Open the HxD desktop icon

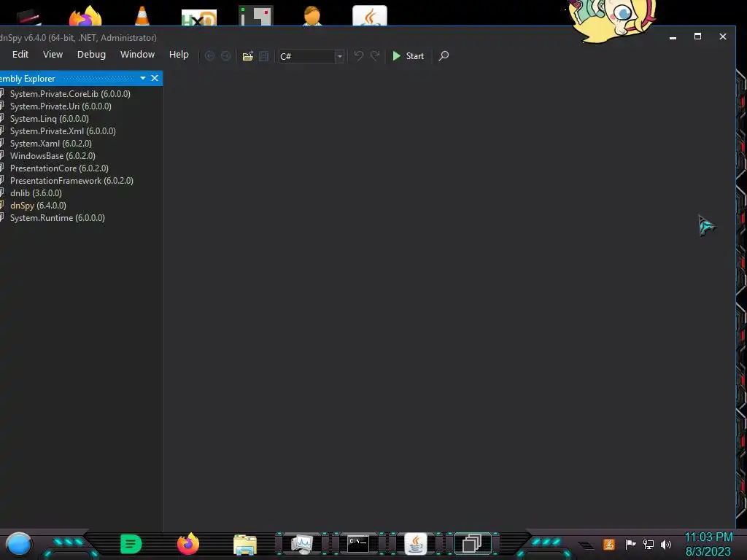point(199,17)
